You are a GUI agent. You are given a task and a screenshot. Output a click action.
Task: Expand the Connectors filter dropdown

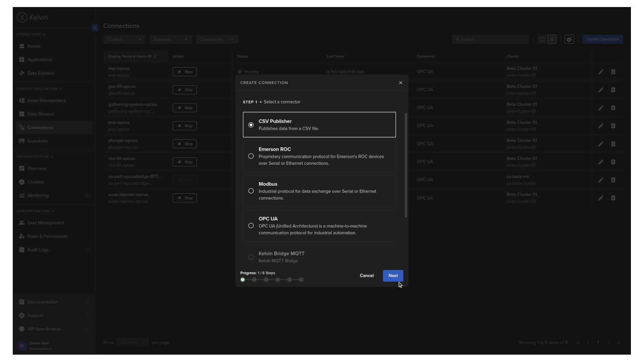tap(217, 40)
